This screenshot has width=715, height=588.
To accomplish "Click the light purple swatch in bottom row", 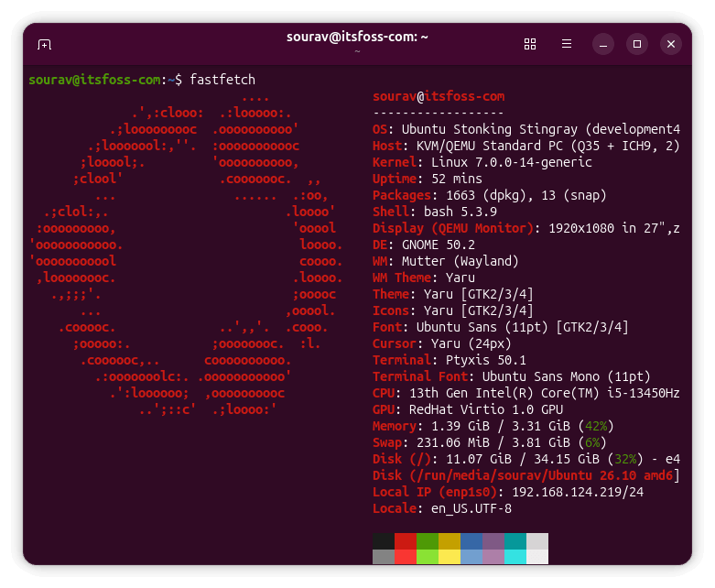I will (493, 557).
